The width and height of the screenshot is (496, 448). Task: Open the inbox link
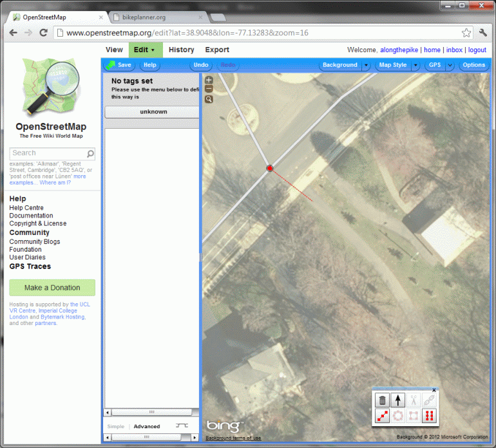(454, 50)
